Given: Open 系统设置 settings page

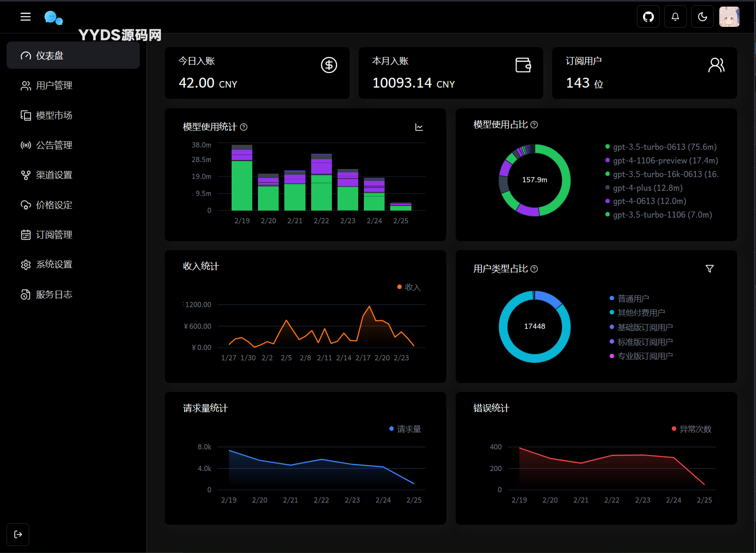Looking at the screenshot, I should (54, 265).
